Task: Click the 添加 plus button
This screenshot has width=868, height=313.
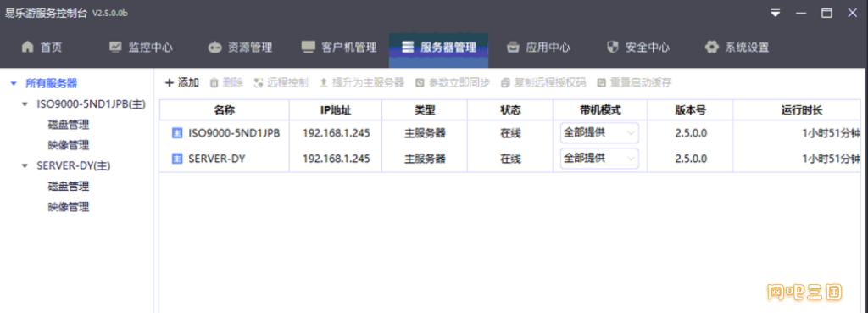Action: 182,83
